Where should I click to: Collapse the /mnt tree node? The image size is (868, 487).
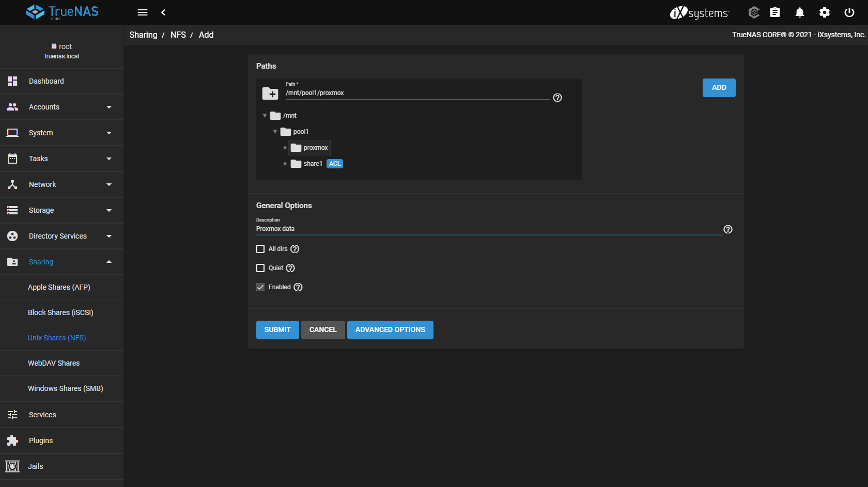point(265,116)
